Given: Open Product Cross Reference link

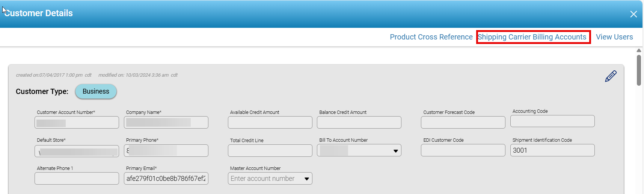Looking at the screenshot, I should coord(431,37).
